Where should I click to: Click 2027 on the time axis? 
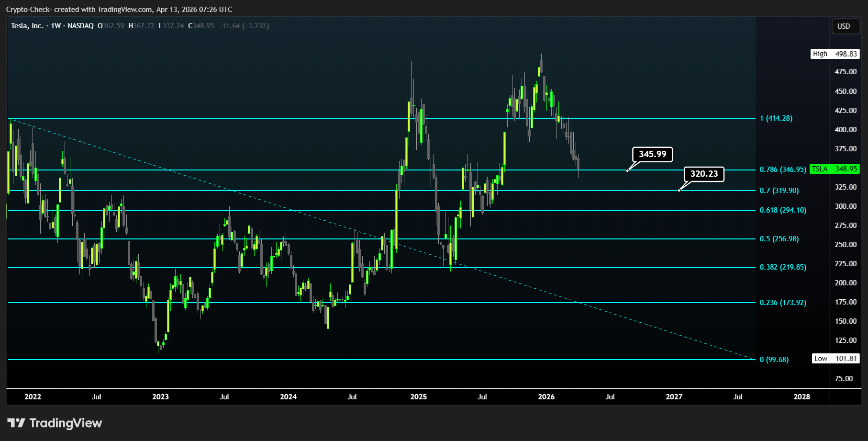(x=674, y=397)
